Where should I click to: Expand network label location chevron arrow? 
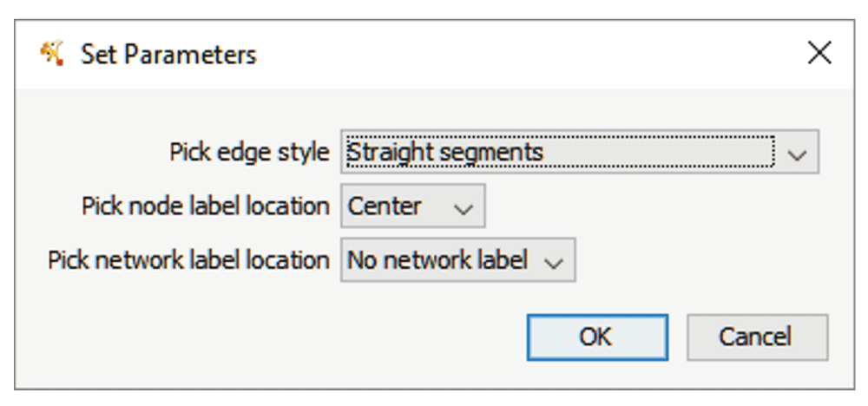pos(553,263)
